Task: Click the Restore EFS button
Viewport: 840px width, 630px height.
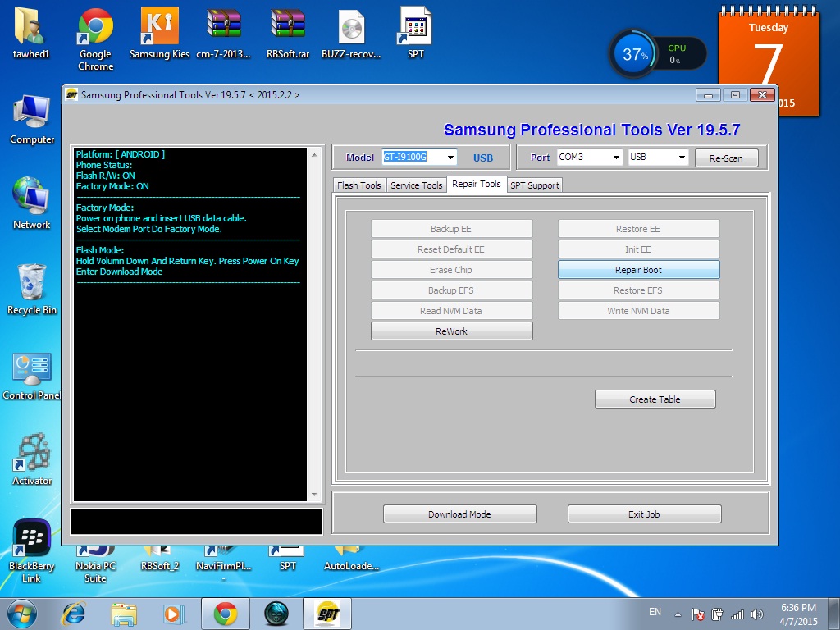Action: click(638, 290)
